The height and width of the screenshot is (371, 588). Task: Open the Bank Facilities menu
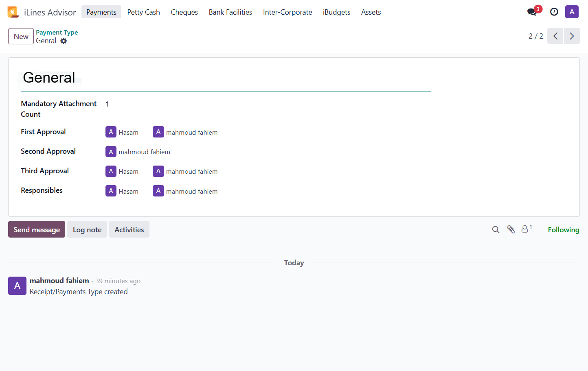(230, 12)
